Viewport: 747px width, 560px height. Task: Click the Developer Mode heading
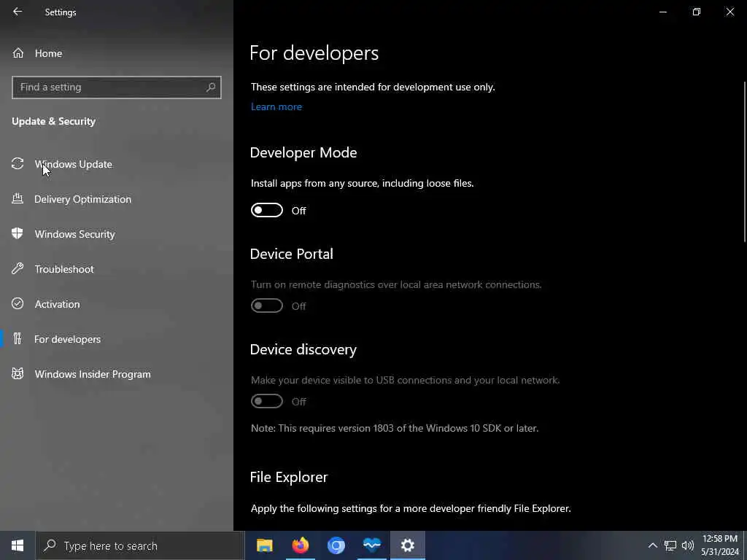pos(303,152)
